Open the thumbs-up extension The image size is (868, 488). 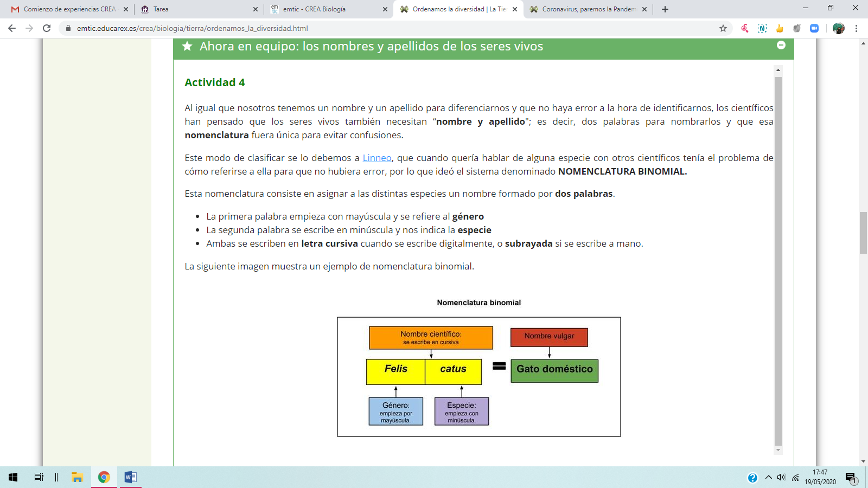[x=780, y=28]
